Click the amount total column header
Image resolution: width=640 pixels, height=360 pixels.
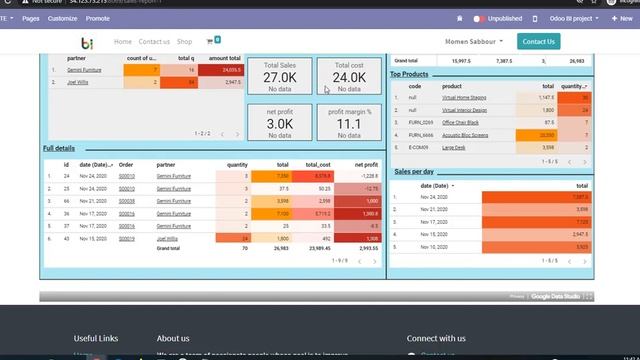224,58
